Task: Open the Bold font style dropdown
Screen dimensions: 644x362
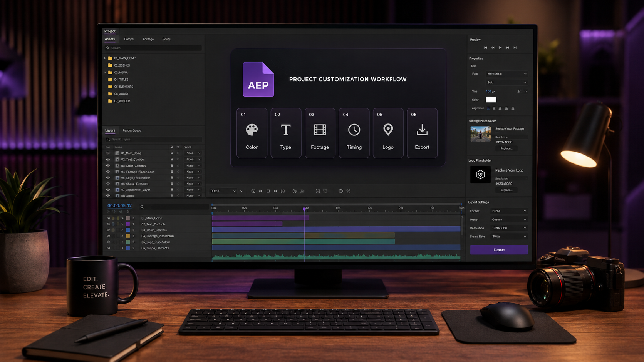Action: coord(506,82)
